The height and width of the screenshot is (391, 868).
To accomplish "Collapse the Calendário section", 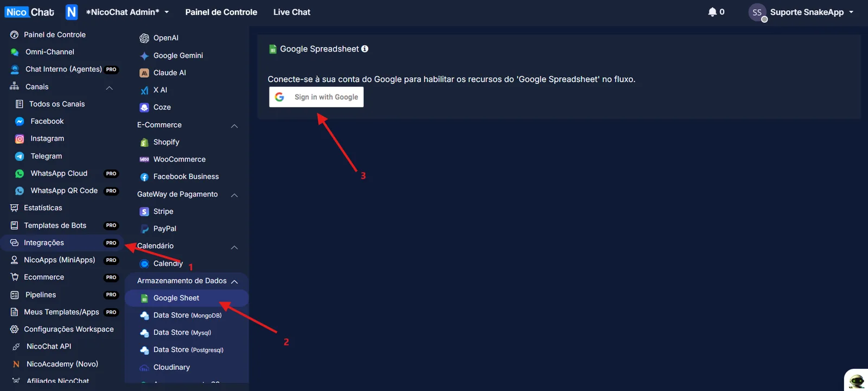I will [x=234, y=247].
